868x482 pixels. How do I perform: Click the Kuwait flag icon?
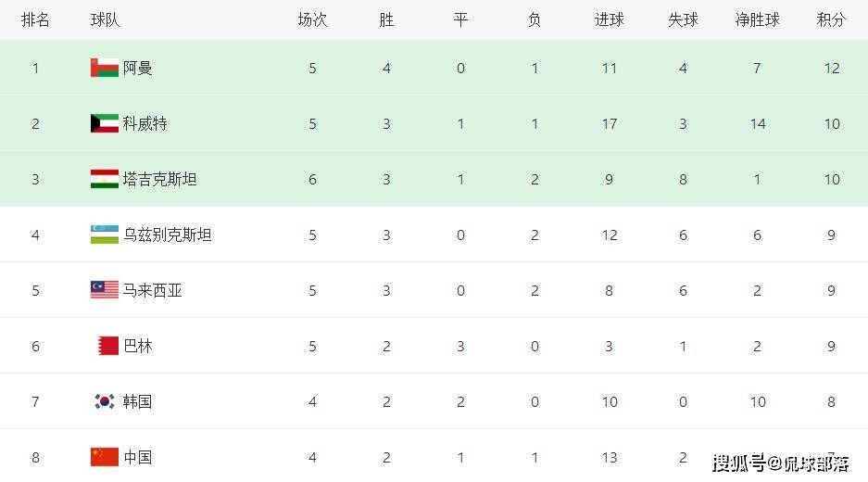tap(105, 123)
